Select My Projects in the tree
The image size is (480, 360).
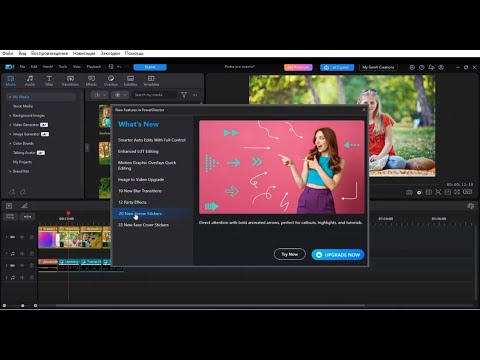(x=22, y=162)
